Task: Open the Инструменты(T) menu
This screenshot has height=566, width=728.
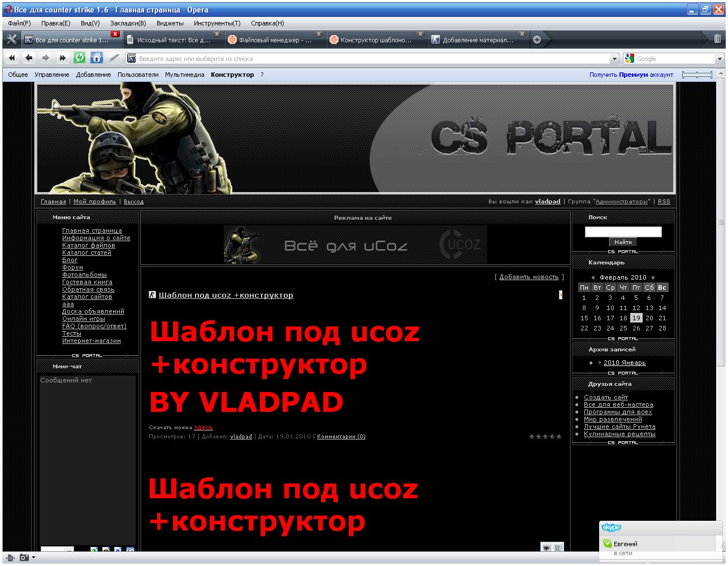Action: (x=217, y=23)
